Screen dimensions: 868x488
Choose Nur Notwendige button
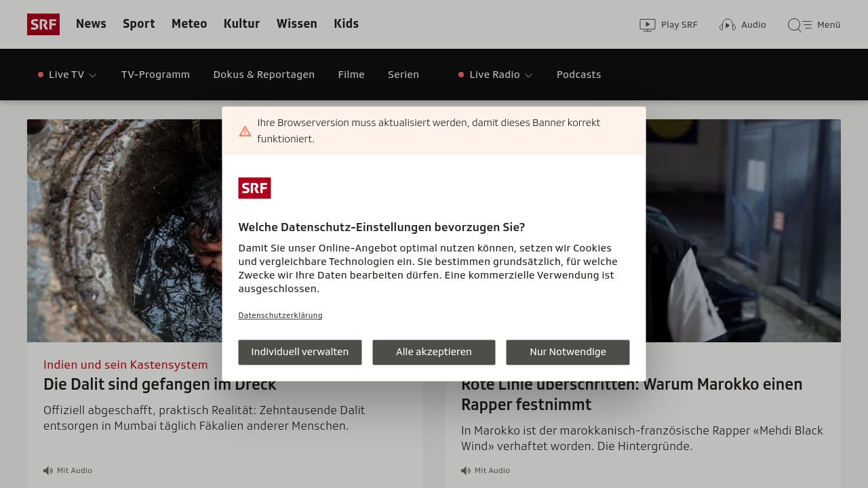tap(568, 352)
